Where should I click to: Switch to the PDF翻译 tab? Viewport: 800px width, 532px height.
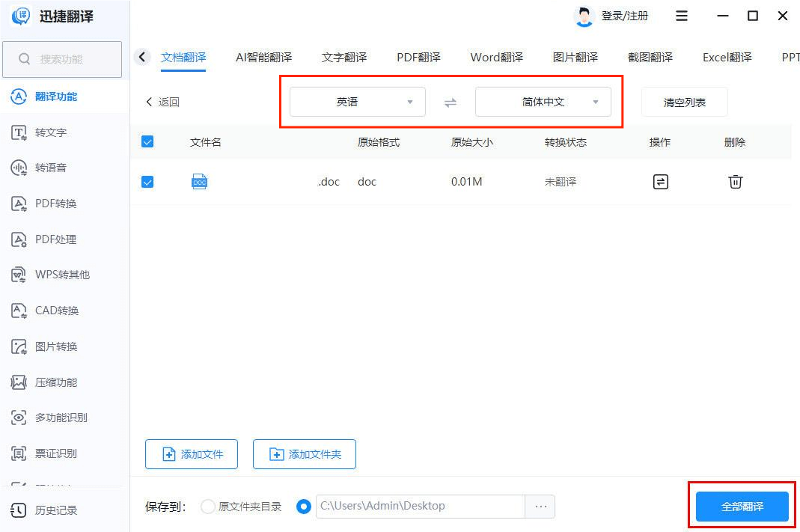419,57
